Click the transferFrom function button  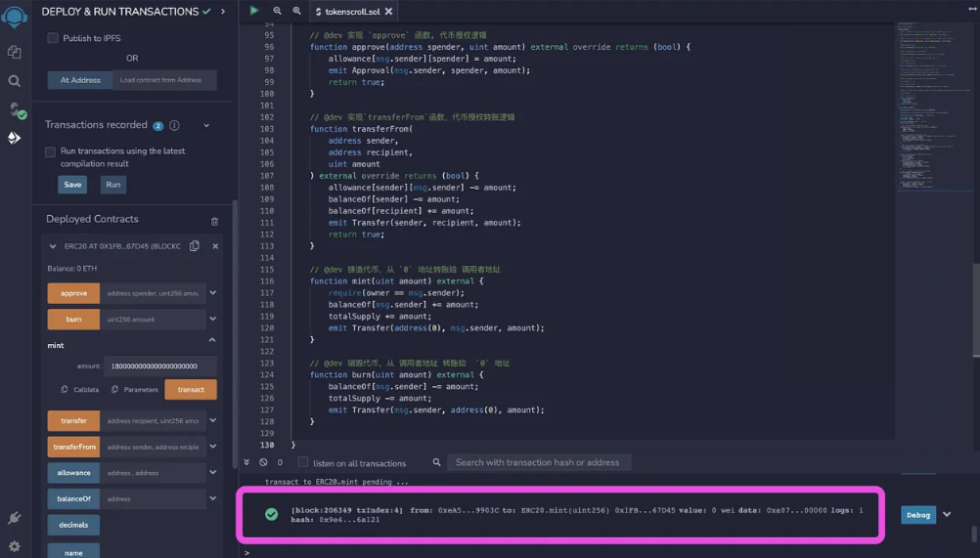tap(73, 447)
